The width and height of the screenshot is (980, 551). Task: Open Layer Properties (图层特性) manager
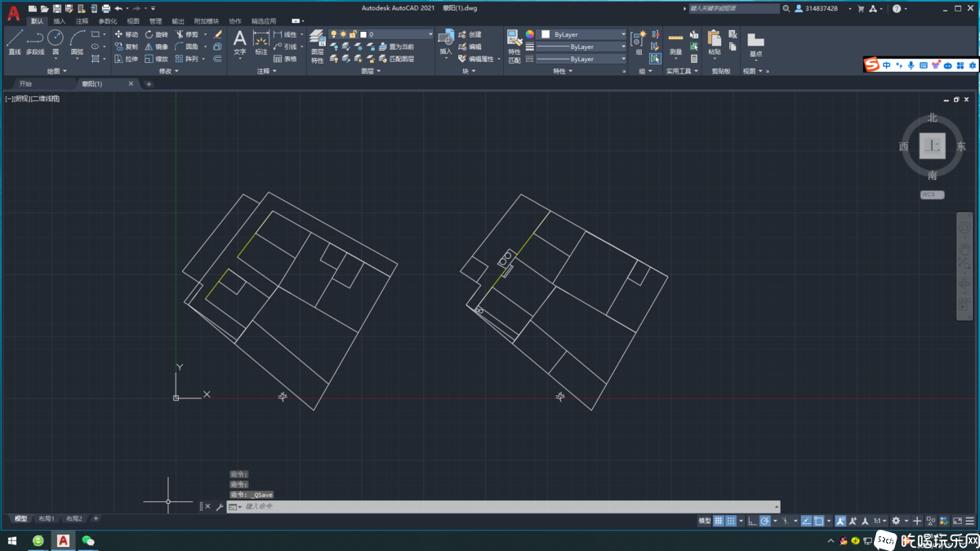(x=318, y=46)
